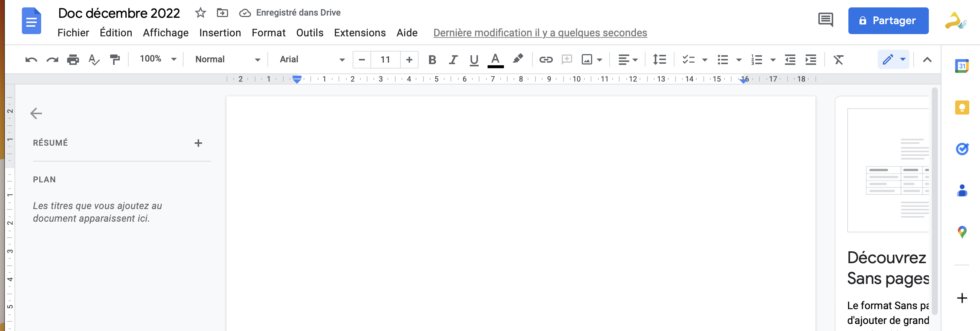Open the Format menu
Viewport: 980px width, 331px height.
click(x=268, y=33)
